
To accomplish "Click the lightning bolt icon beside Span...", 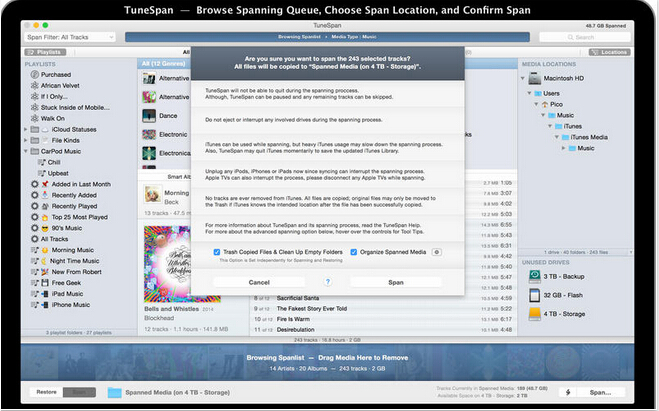I will [x=568, y=392].
